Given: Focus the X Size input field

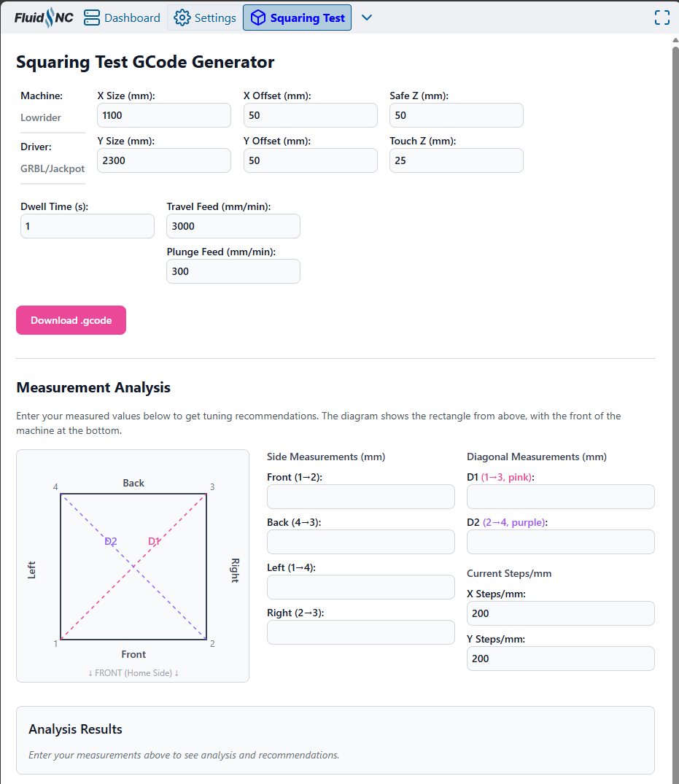Looking at the screenshot, I should click(164, 115).
